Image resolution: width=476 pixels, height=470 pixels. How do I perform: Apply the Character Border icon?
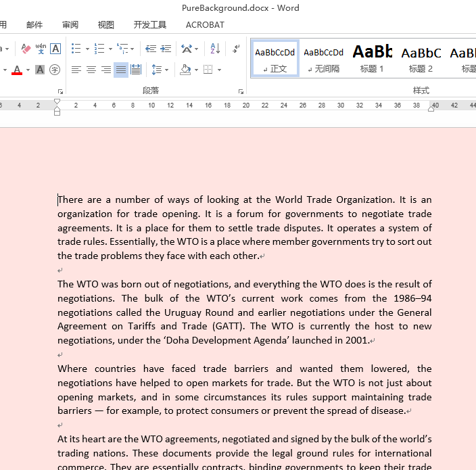pyautogui.click(x=55, y=49)
